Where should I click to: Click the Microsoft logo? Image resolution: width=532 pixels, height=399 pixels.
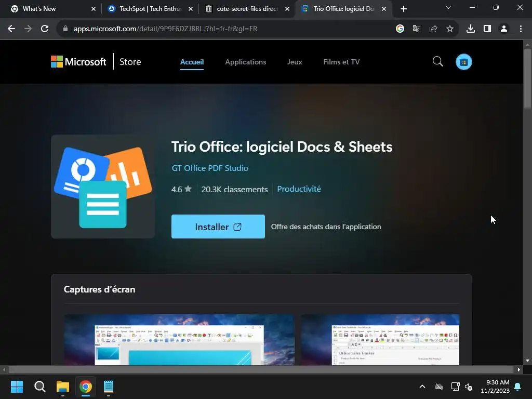[x=78, y=62]
